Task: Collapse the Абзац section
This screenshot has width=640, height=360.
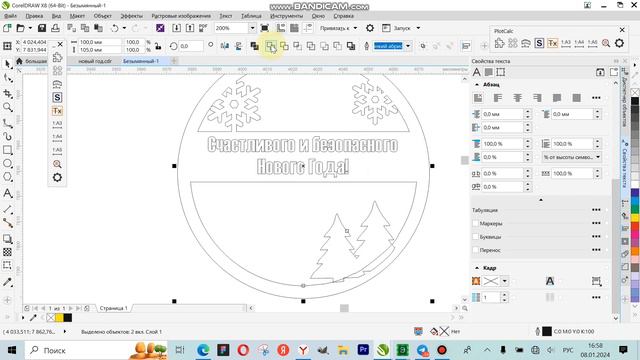Action: (x=477, y=84)
